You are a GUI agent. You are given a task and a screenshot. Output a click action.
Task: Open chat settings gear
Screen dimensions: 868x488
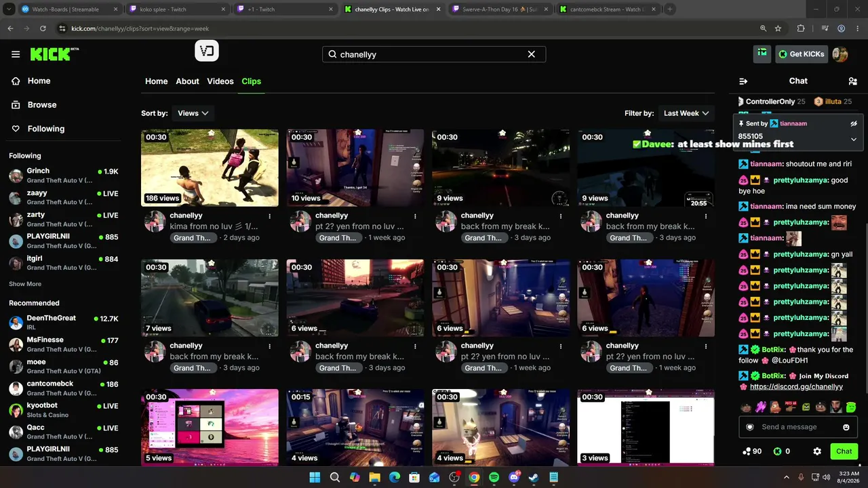817,451
